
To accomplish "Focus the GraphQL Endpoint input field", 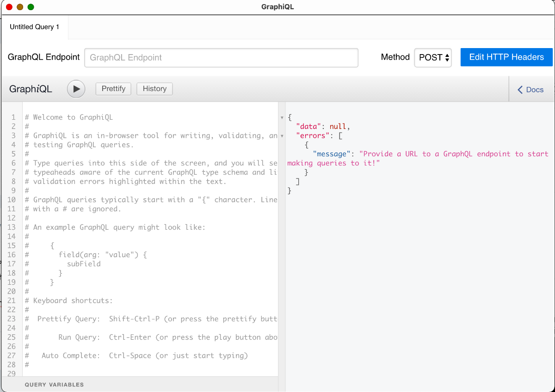I will pyautogui.click(x=221, y=58).
